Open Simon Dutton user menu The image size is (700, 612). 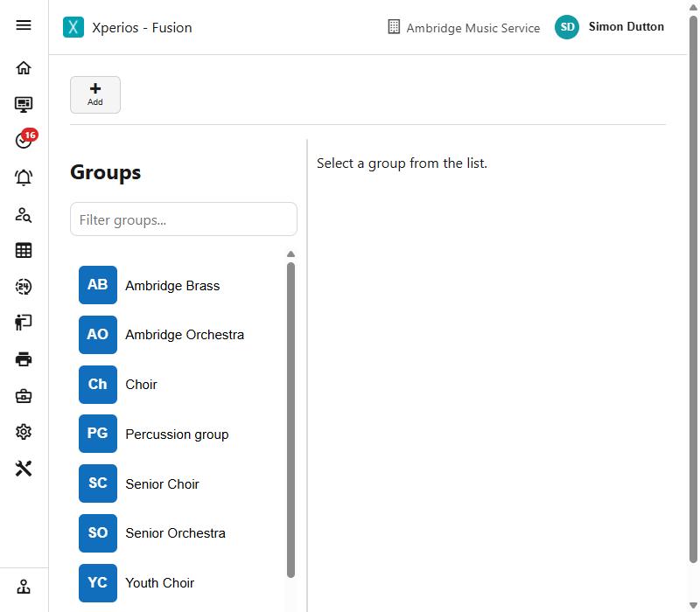[626, 27]
